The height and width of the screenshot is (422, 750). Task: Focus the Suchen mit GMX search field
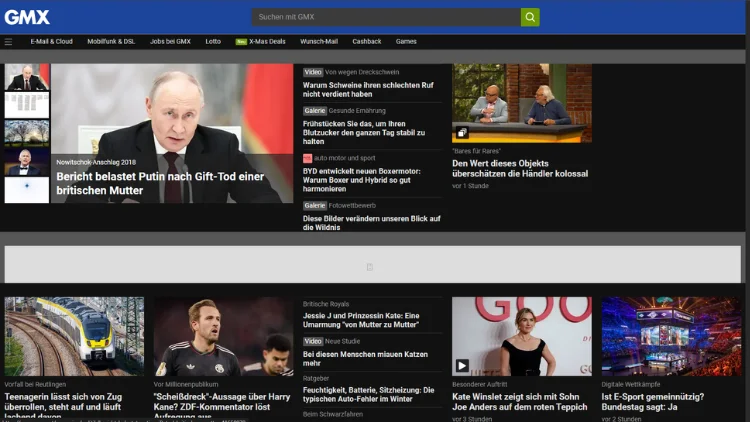tap(386, 17)
